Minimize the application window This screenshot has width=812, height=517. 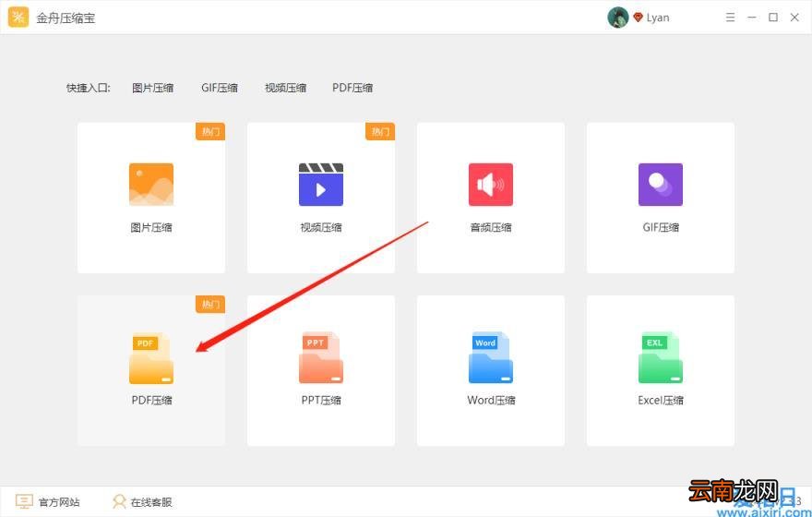tap(752, 18)
